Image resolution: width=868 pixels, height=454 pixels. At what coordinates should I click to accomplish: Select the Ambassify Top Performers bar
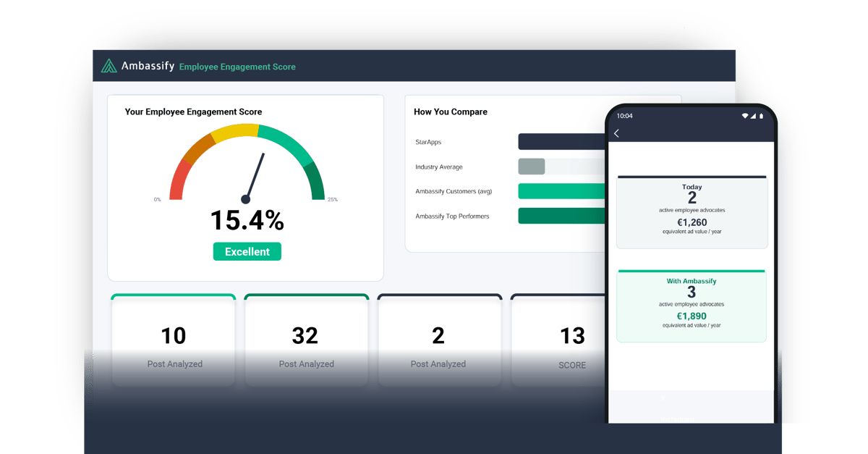point(562,216)
